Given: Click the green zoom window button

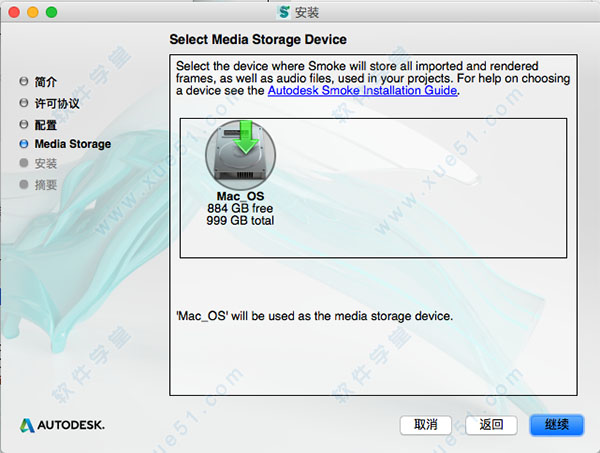Looking at the screenshot, I should [52, 12].
